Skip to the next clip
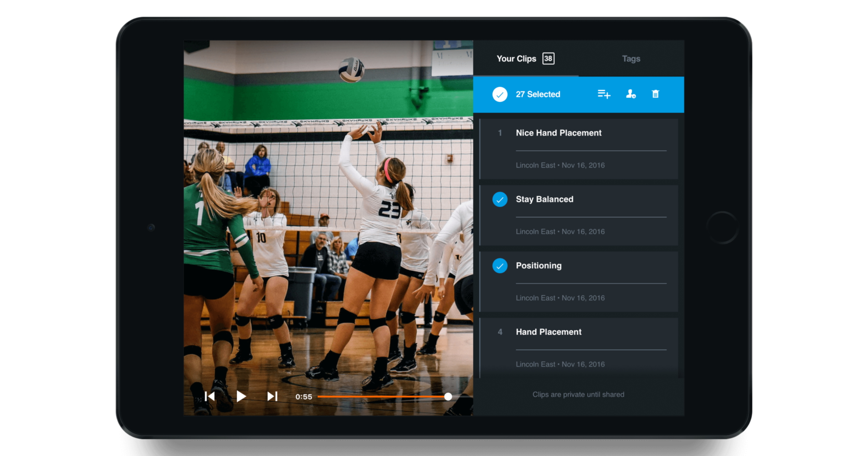Viewport: 868px width, 456px height. point(272,396)
